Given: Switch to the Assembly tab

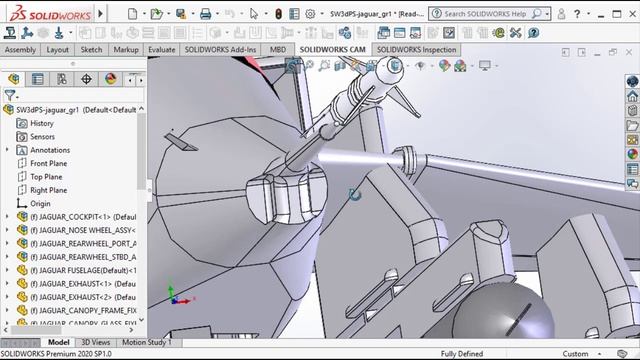Looking at the screenshot, I should (x=20, y=50).
